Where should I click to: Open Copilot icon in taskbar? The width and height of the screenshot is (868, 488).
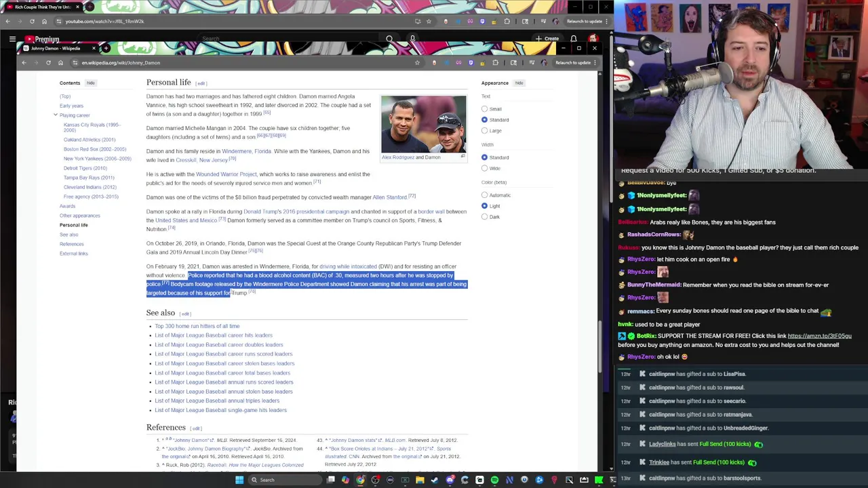click(x=345, y=480)
